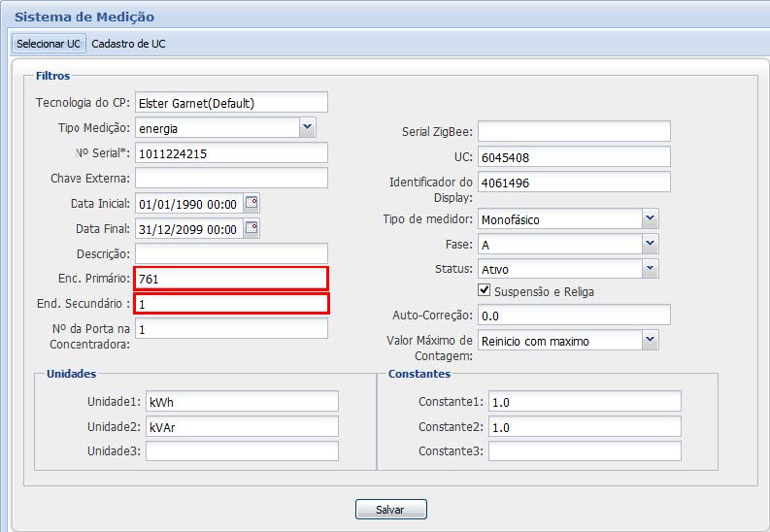
Task: Click the Unidade3 empty field
Action: point(241,450)
